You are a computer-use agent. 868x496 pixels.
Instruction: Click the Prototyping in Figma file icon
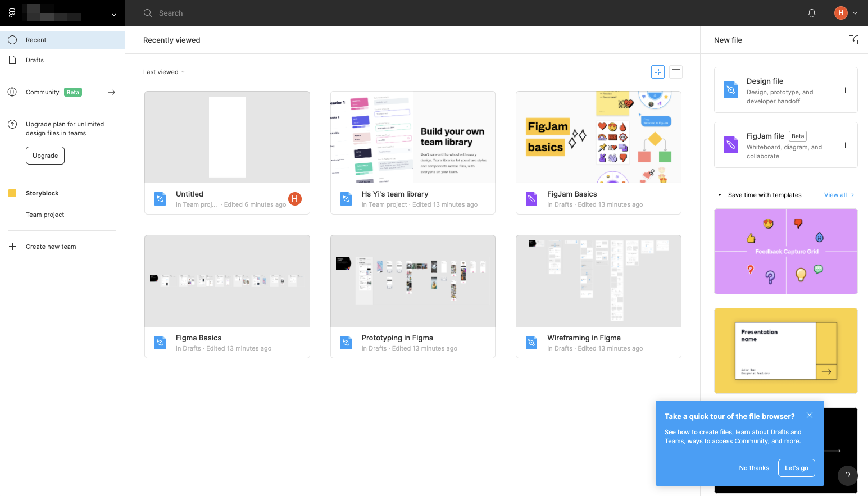(346, 343)
